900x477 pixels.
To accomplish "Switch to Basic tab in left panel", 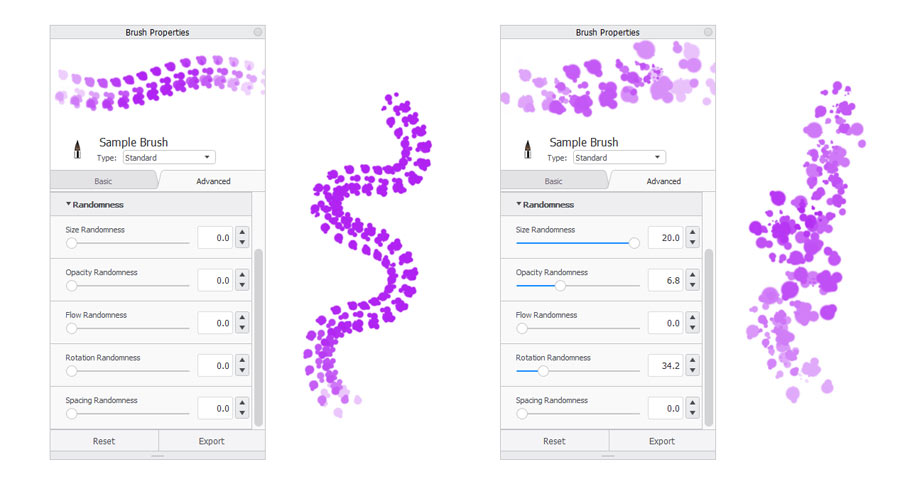I will [x=103, y=181].
